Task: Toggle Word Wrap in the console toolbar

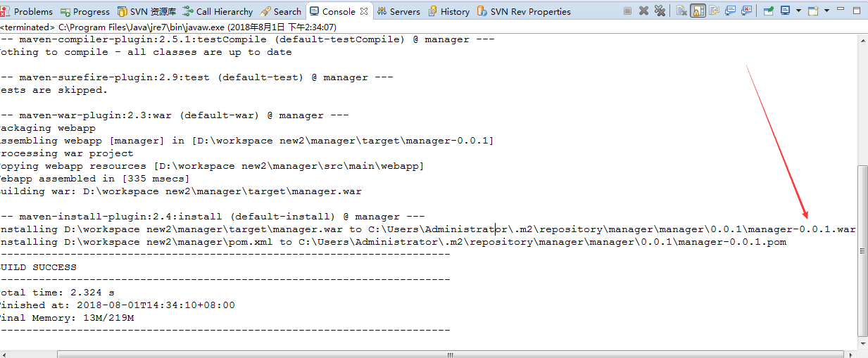Action: [x=714, y=11]
